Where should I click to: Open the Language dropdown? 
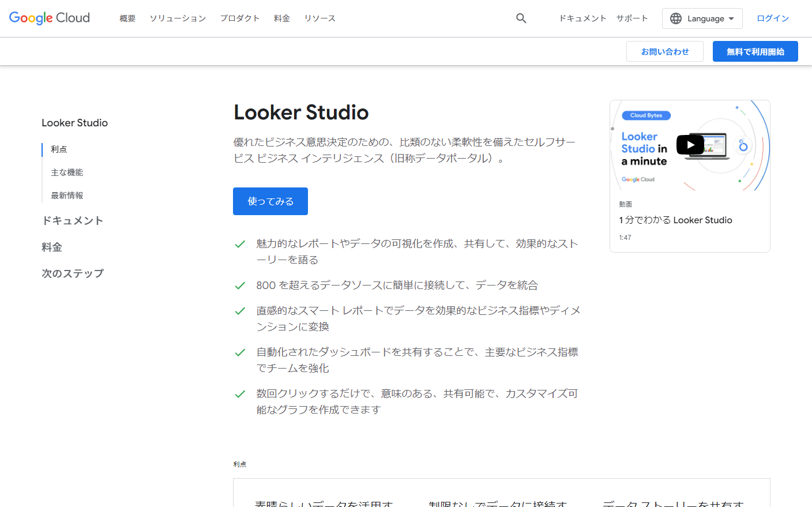[702, 18]
